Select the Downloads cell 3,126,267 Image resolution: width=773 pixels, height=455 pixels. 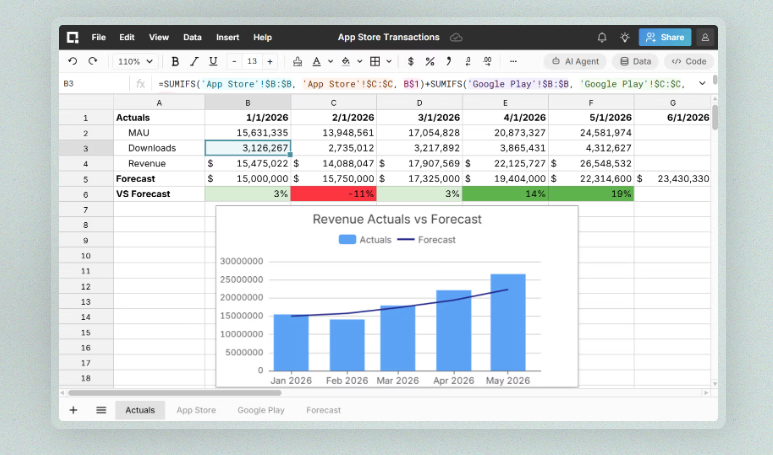click(247, 148)
